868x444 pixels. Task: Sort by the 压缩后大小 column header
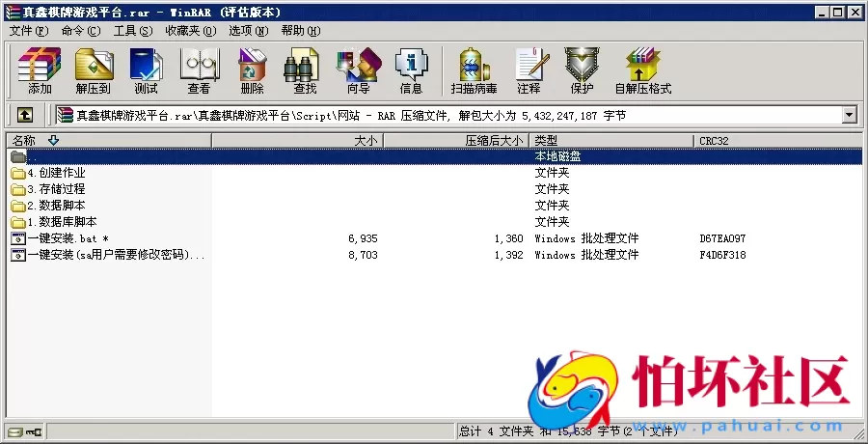click(456, 141)
